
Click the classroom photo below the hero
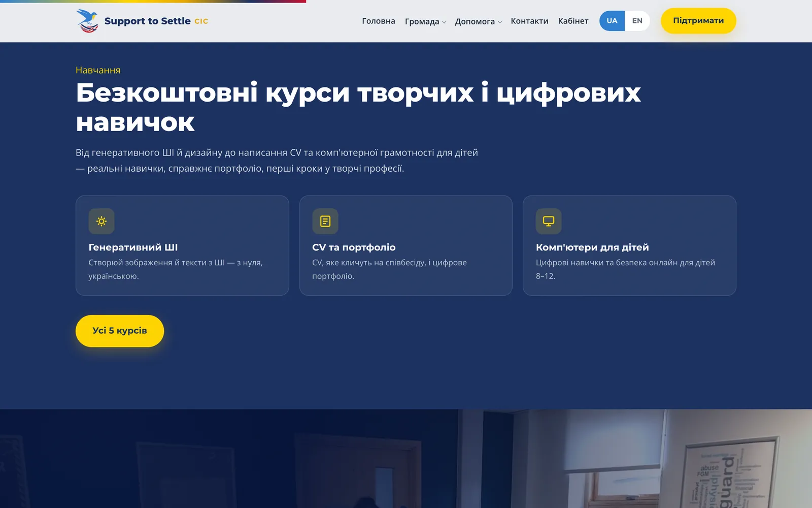(406, 458)
